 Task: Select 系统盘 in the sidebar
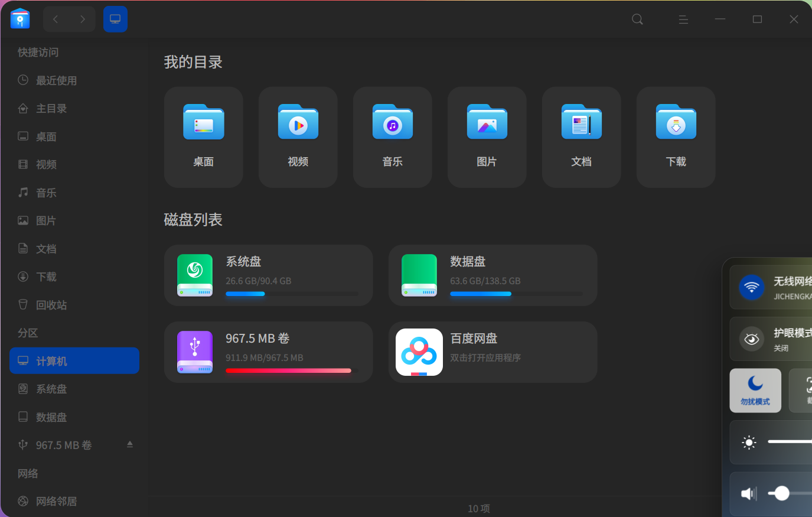click(74, 389)
